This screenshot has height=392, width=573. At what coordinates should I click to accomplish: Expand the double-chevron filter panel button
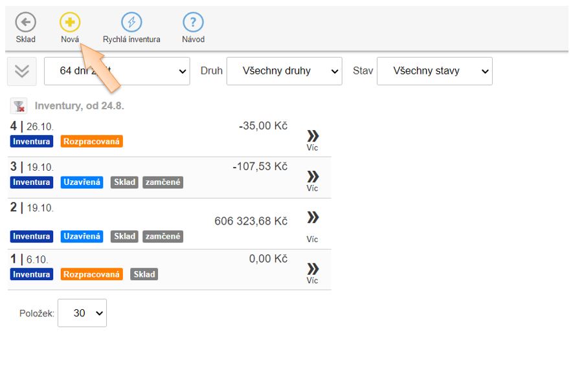(x=21, y=71)
